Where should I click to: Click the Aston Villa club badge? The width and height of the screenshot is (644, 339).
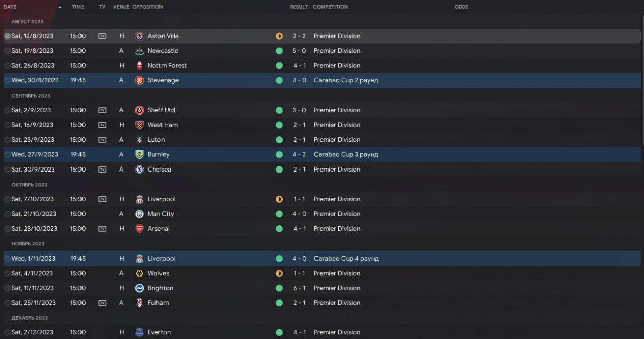[139, 36]
